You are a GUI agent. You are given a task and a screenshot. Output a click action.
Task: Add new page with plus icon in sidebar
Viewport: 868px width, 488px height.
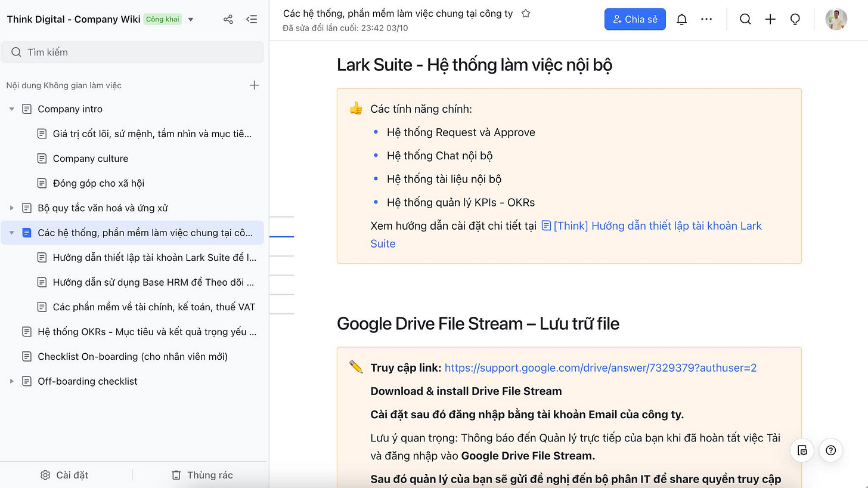point(254,85)
